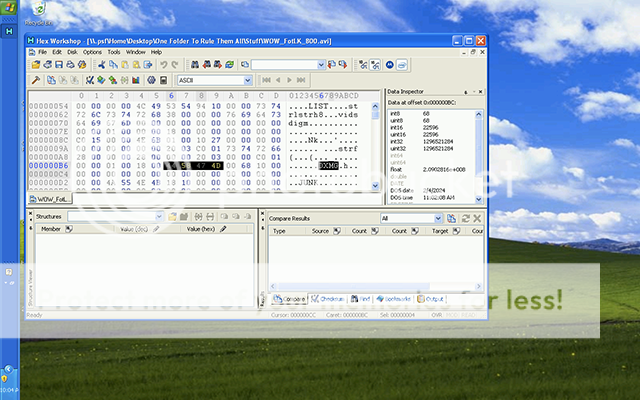The width and height of the screenshot is (640, 400).
Task: Click the Windows Start button
Action: pyautogui.click(x=9, y=8)
